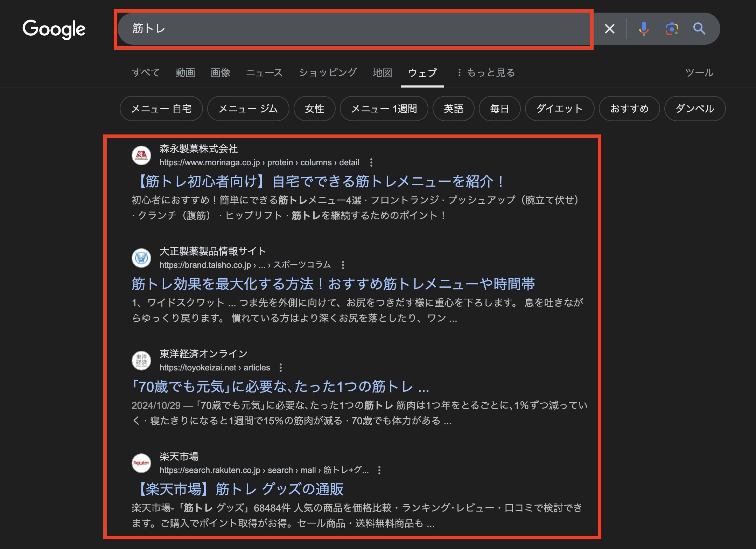The width and height of the screenshot is (756, 549).
Task: Select the メニュー ジム filter chip
Action: click(x=248, y=109)
